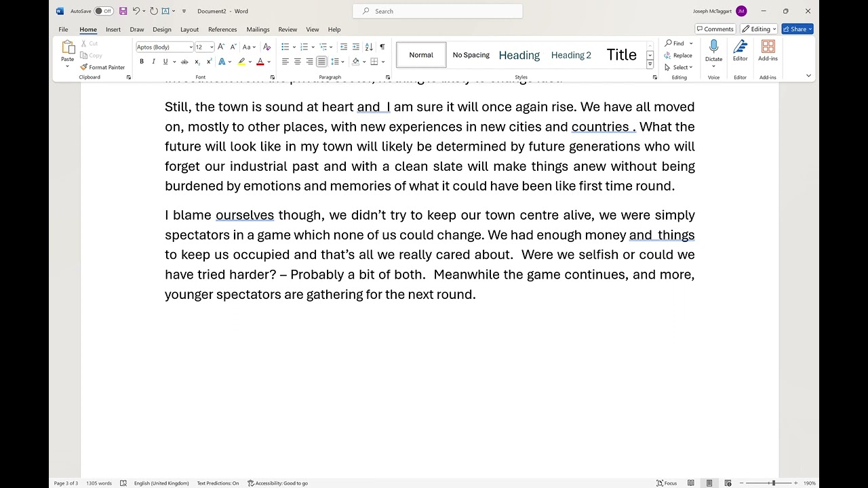This screenshot has width=868, height=488.
Task: Switch to the Insert tab
Action: (113, 29)
